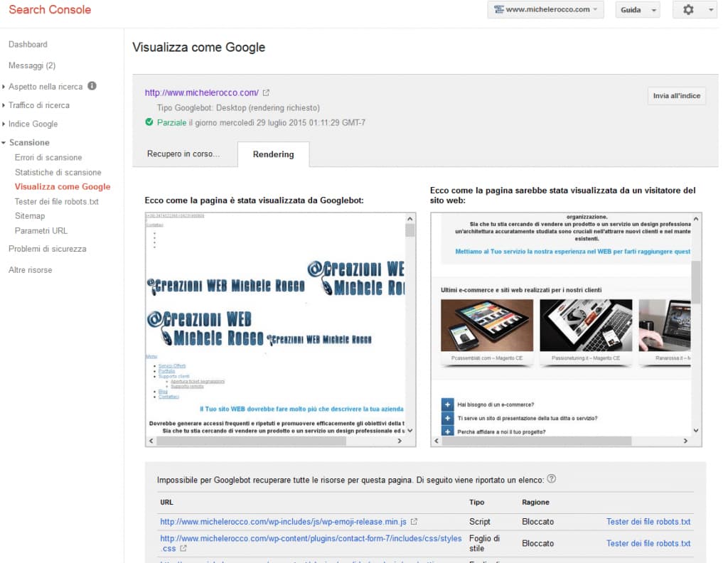
Task: Click up arrow in visitor preview scrollbar
Action: [696, 219]
